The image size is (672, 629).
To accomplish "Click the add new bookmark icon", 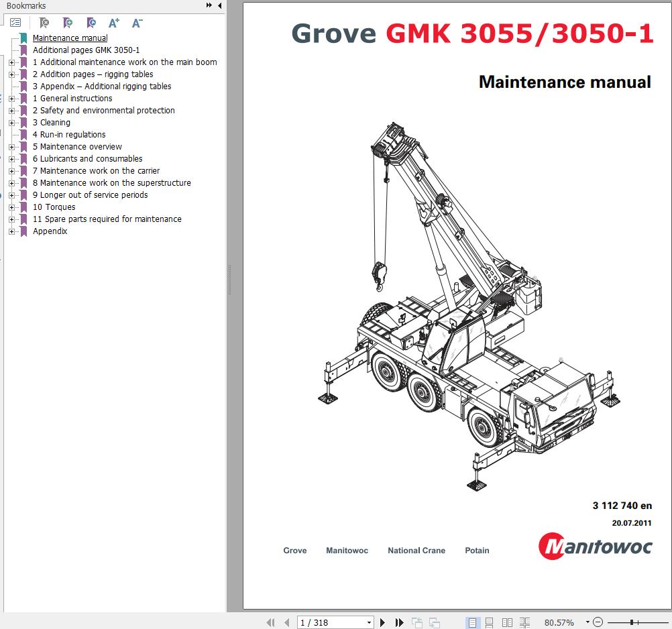I will (x=68, y=23).
